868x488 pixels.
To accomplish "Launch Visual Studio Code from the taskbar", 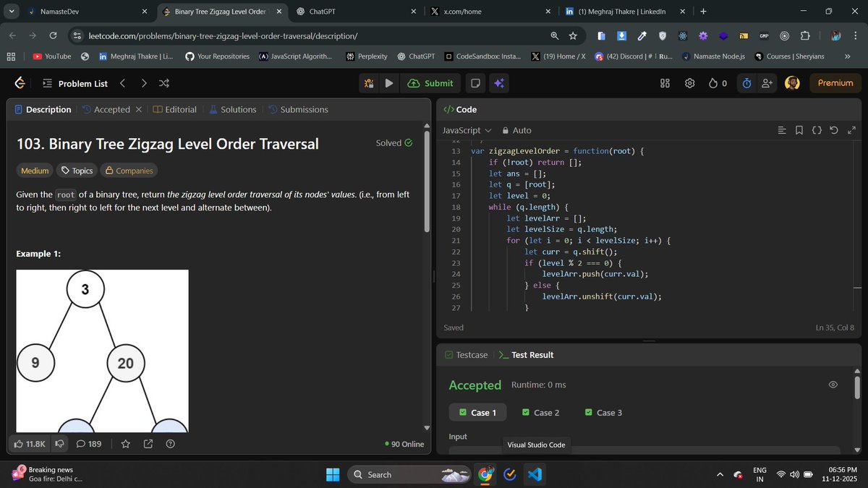I will (535, 474).
